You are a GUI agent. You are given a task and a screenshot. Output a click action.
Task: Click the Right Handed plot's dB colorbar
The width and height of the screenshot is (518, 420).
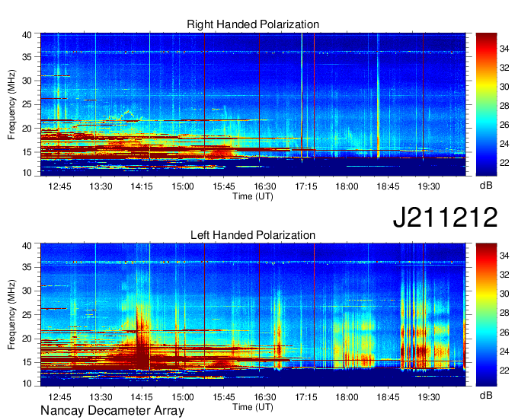486,104
